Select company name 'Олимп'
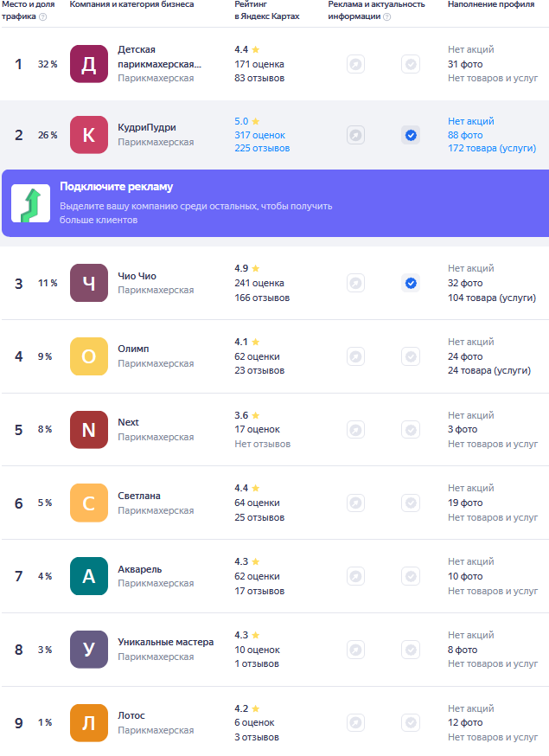 point(133,349)
